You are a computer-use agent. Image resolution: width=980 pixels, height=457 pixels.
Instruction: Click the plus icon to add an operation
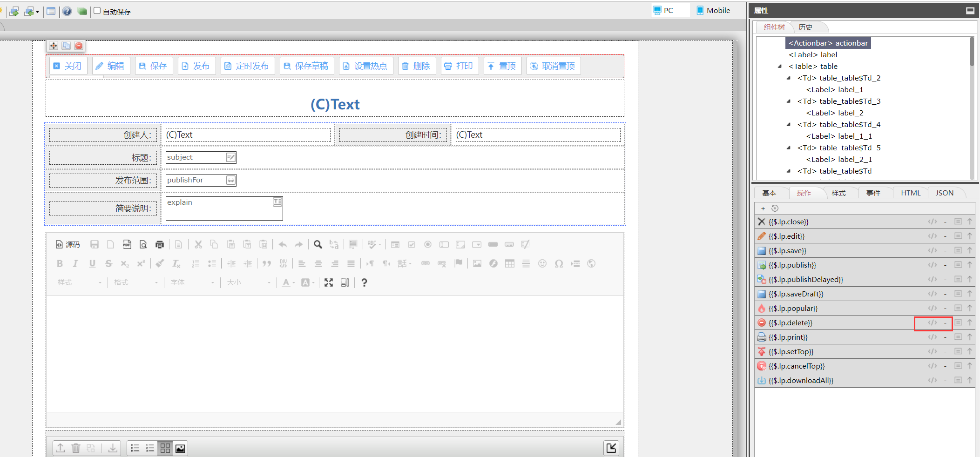[x=763, y=208]
